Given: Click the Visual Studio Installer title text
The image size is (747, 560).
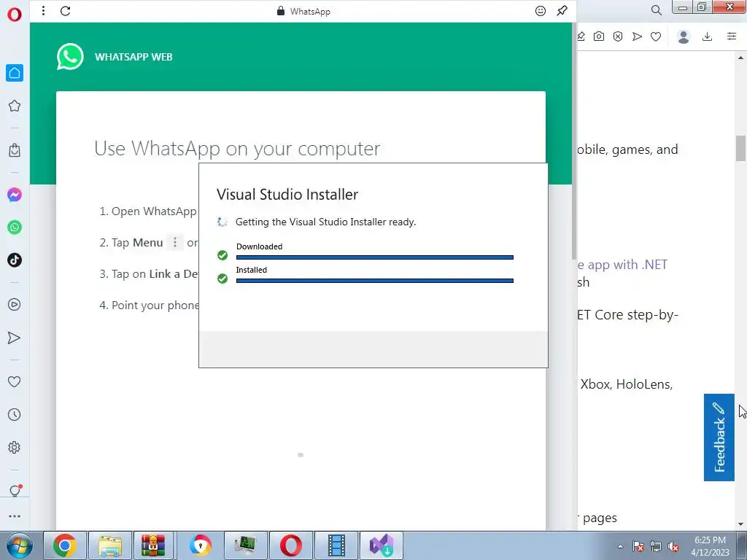Looking at the screenshot, I should [x=287, y=194].
